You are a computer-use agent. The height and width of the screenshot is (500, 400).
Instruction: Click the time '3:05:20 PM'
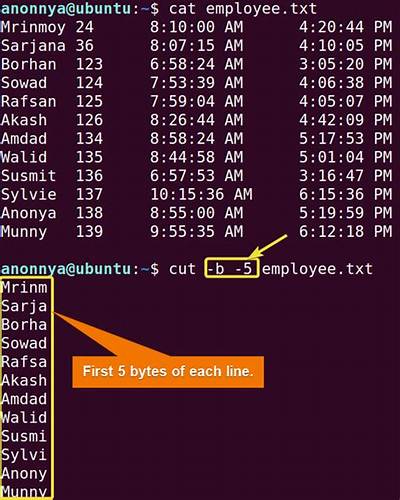[345, 64]
